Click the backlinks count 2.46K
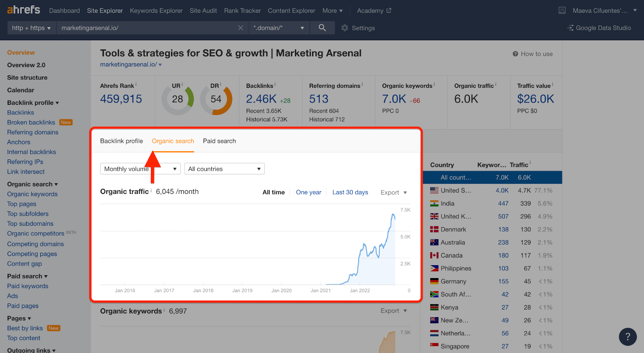 [x=261, y=99]
